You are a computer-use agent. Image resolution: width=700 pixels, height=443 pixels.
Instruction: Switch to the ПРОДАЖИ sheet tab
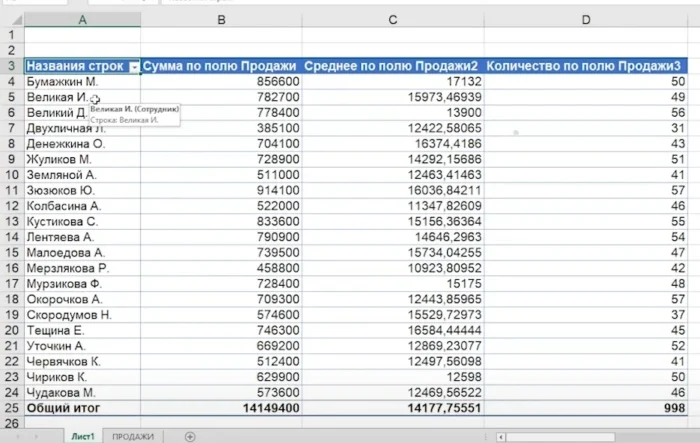click(x=132, y=436)
